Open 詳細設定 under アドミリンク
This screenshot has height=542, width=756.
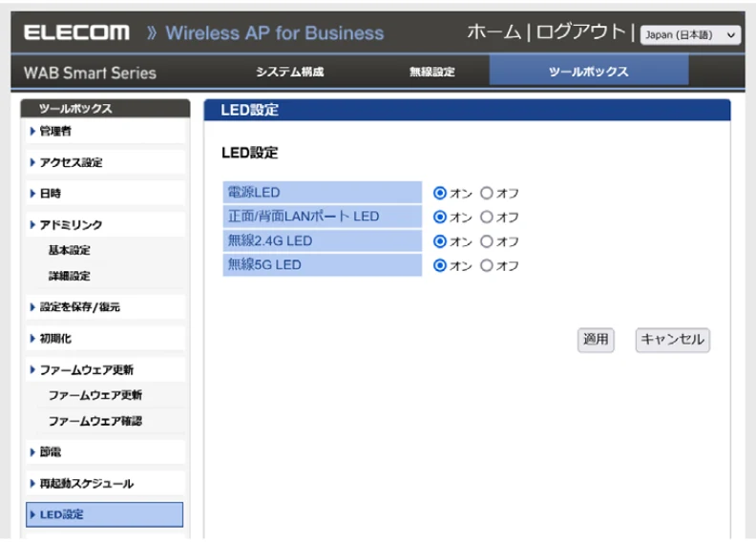click(x=69, y=276)
